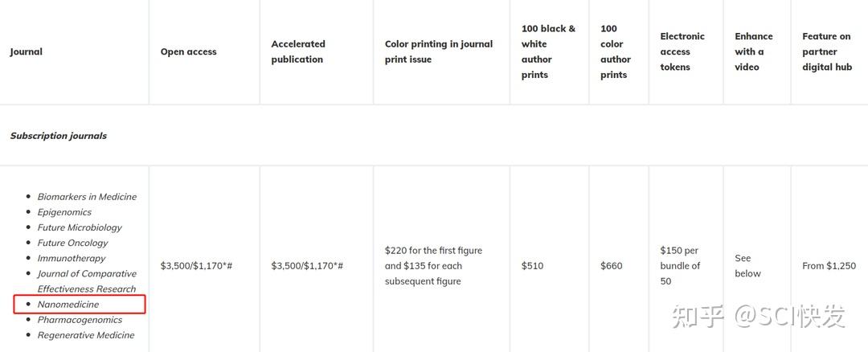Click the Open access price $3,500/$1,170 cell
The width and height of the screenshot is (868, 352).
[x=196, y=266]
